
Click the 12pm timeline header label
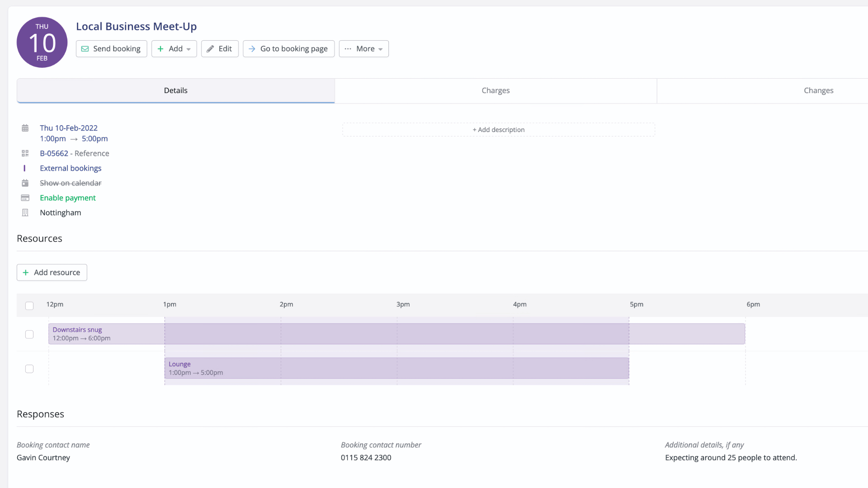click(55, 305)
